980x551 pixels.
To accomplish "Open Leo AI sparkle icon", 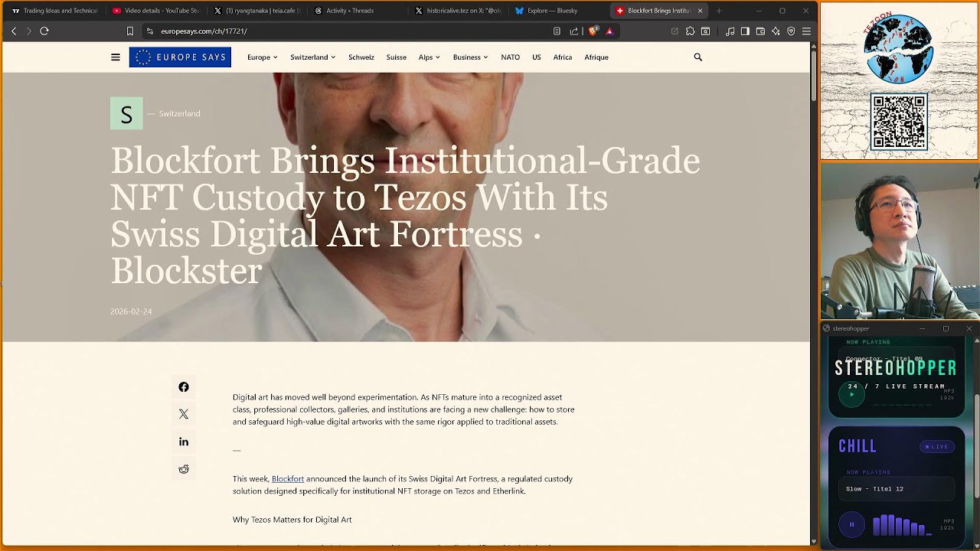I will [x=776, y=31].
